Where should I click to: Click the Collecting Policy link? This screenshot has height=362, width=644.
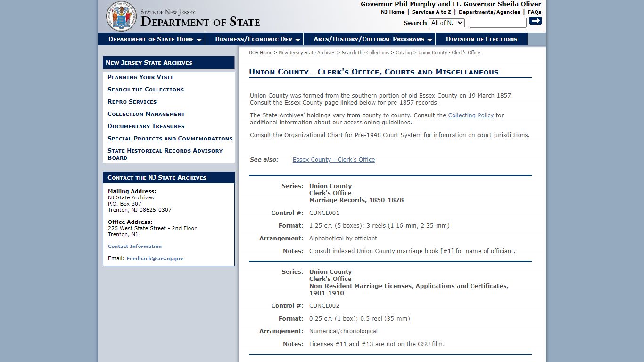(x=471, y=115)
